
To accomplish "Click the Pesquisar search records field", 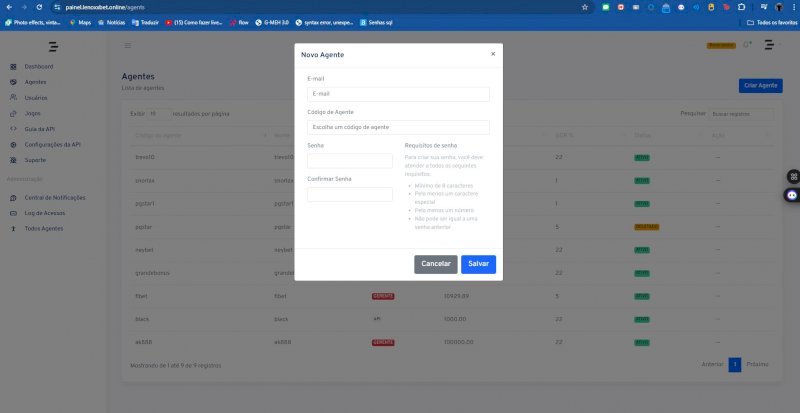I will [741, 114].
